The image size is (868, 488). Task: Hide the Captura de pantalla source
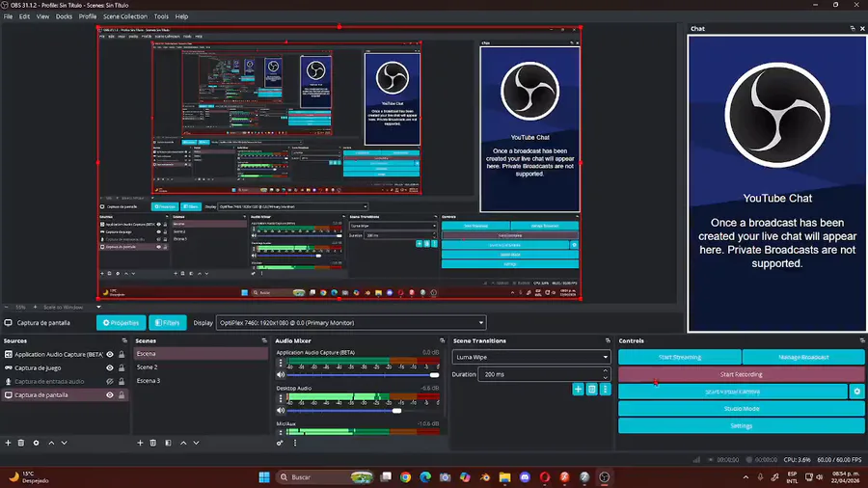pyautogui.click(x=110, y=395)
